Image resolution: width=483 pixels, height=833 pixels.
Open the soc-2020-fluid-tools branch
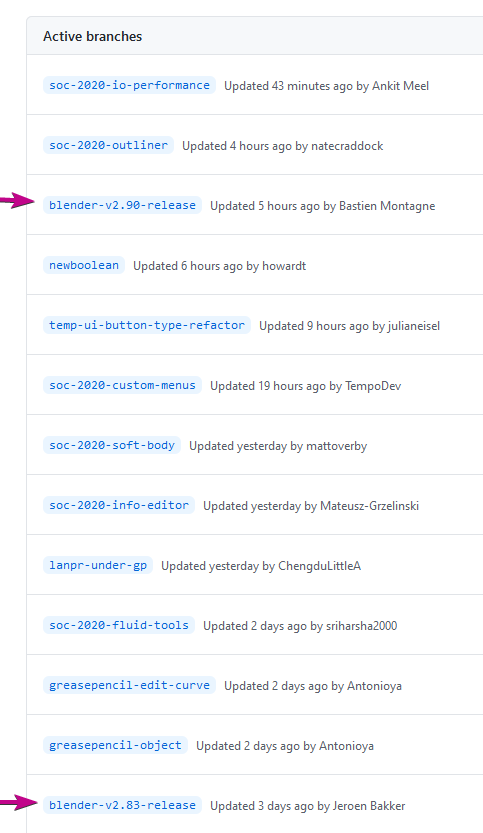119,625
